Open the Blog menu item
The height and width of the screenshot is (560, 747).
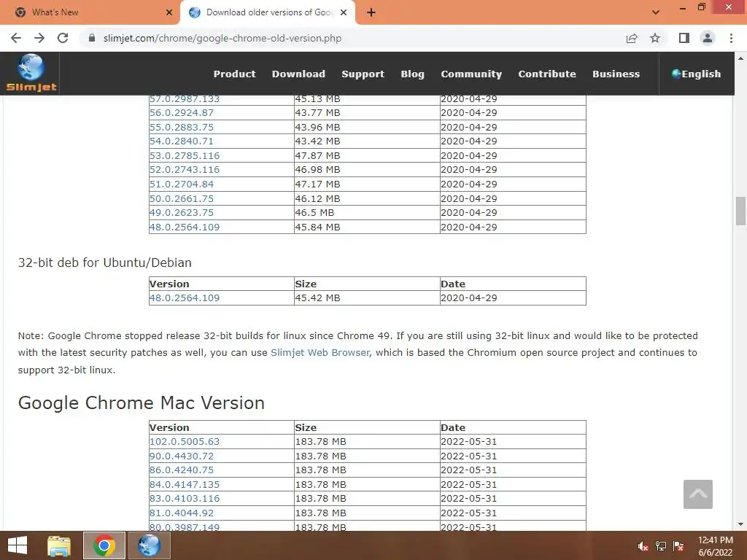pyautogui.click(x=413, y=74)
